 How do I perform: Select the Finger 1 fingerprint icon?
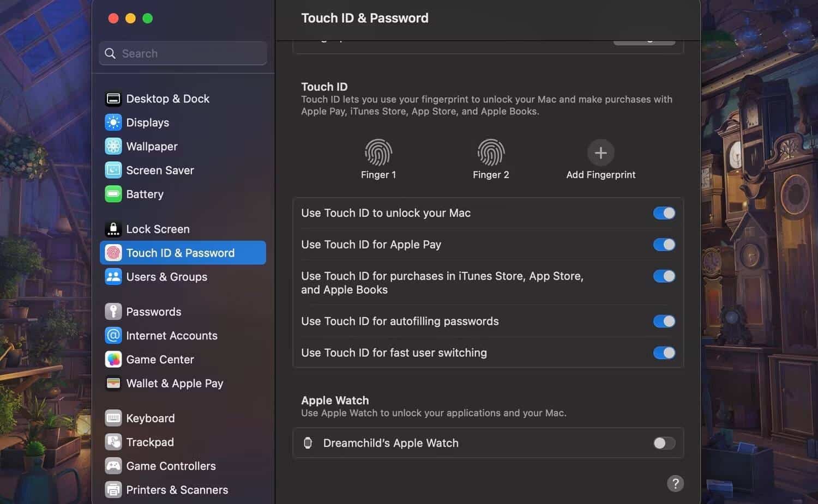378,153
